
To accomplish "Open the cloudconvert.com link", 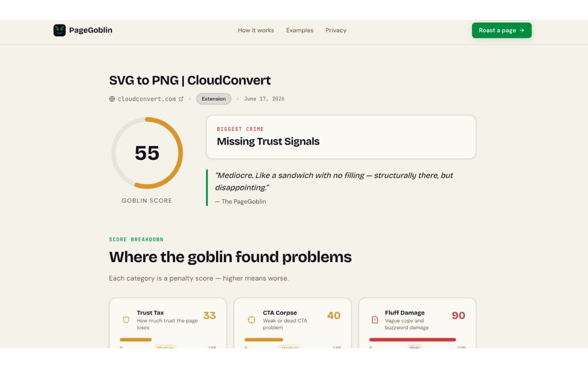I will (147, 99).
